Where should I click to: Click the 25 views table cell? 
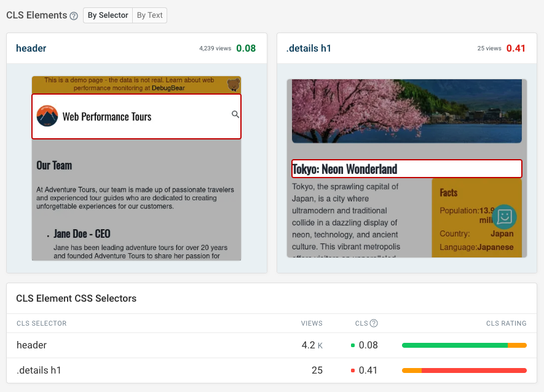coord(317,370)
